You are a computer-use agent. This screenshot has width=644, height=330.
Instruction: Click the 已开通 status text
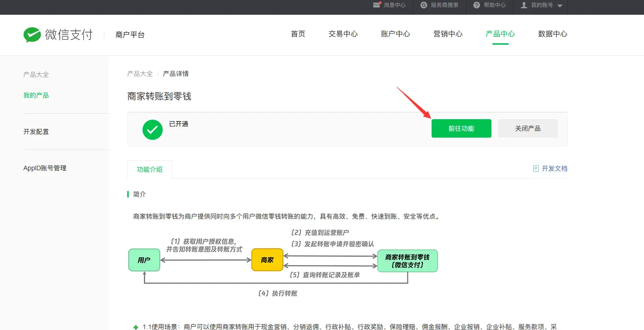(179, 124)
